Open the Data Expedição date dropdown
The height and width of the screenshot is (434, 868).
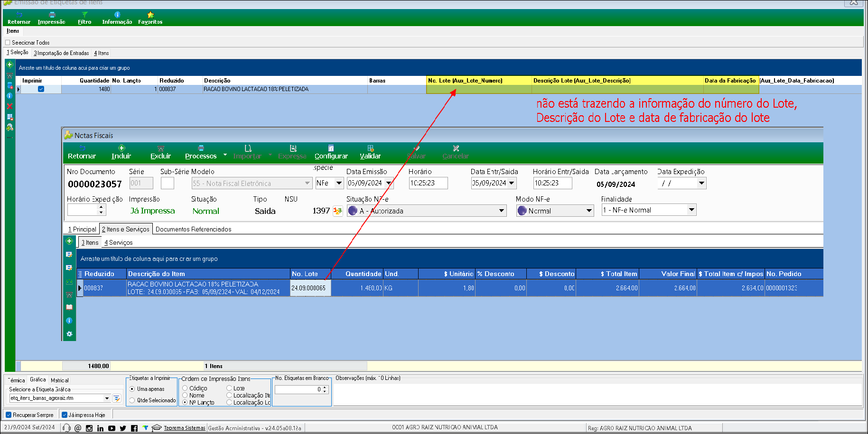click(701, 183)
